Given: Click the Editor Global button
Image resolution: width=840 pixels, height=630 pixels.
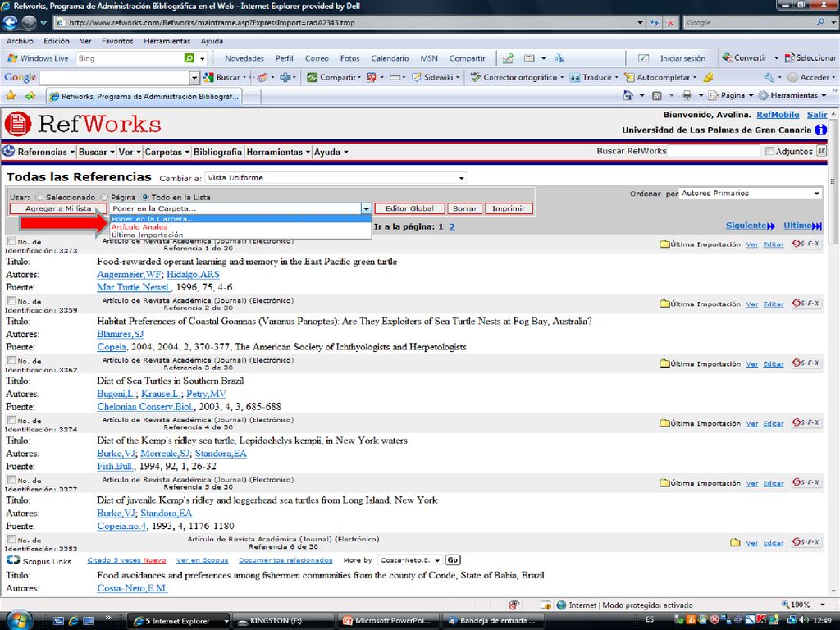Looking at the screenshot, I should point(410,208).
